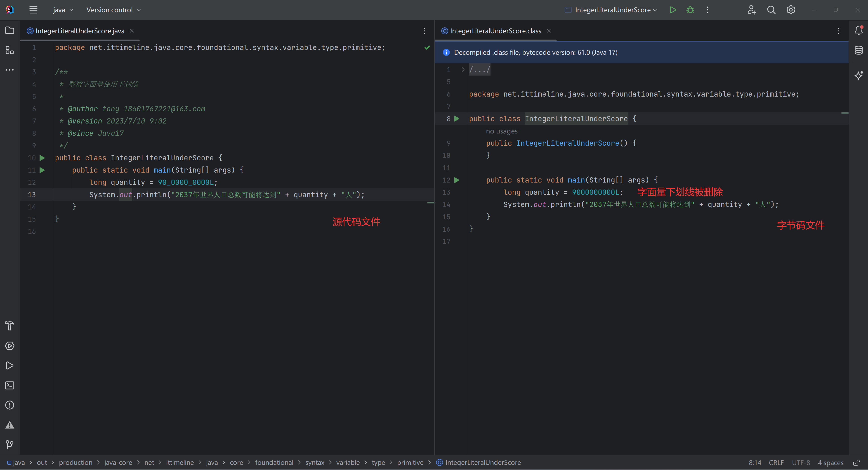868x470 pixels.
Task: Open the Problems tool window
Action: 10,405
